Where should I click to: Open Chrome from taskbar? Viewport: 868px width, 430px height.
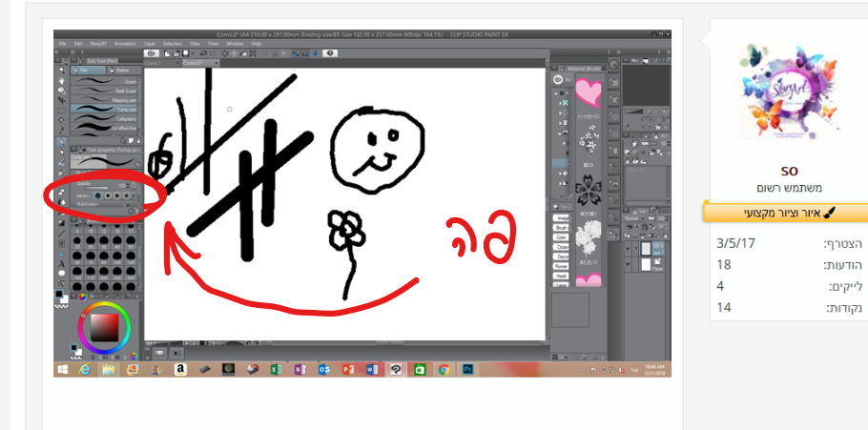[x=444, y=370]
